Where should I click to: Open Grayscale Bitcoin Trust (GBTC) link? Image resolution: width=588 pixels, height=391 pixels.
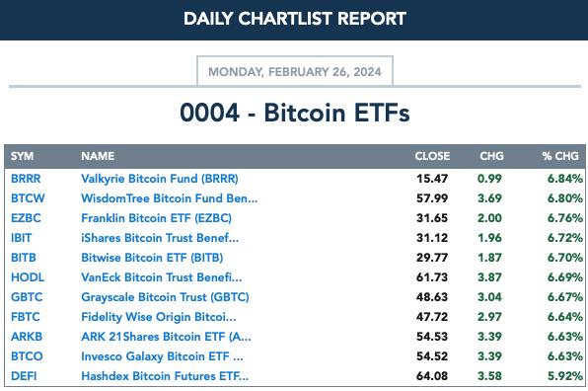tap(165, 297)
